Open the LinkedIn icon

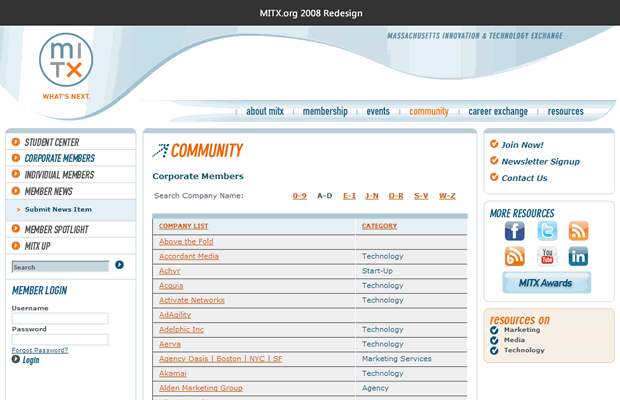(578, 256)
